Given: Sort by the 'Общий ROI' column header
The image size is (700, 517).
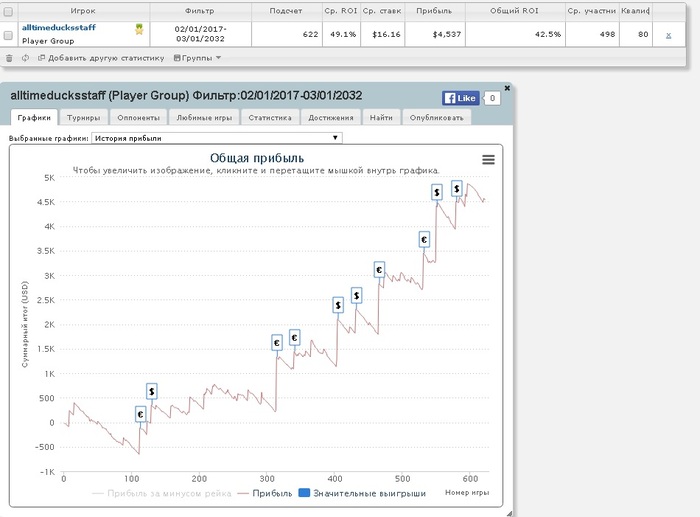Looking at the screenshot, I should 514,11.
